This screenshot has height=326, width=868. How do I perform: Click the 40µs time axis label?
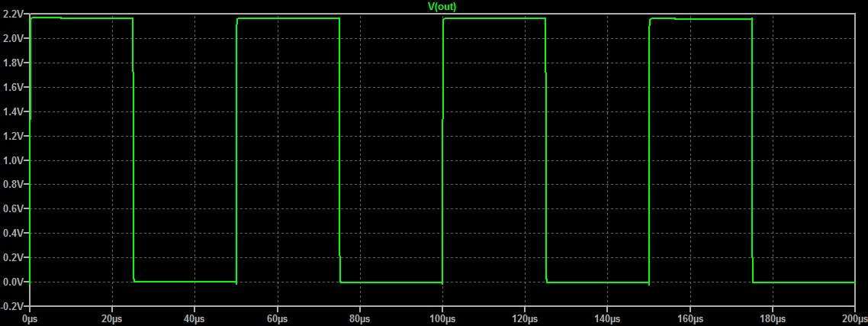pos(194,319)
